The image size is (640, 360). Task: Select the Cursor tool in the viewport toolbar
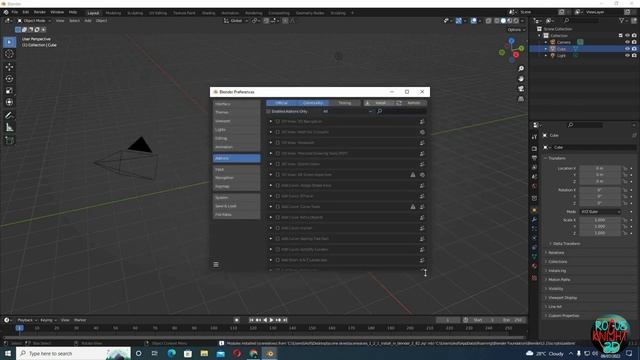pos(9,54)
